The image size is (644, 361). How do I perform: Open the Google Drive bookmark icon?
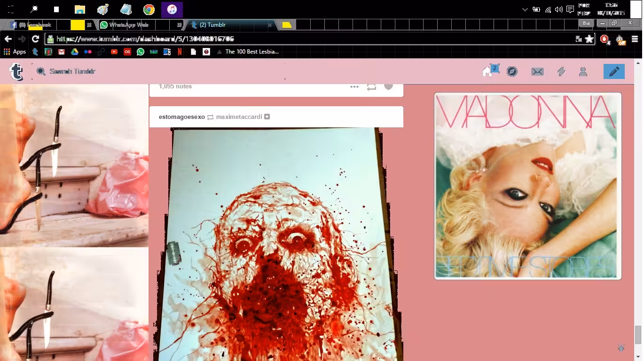point(75,52)
